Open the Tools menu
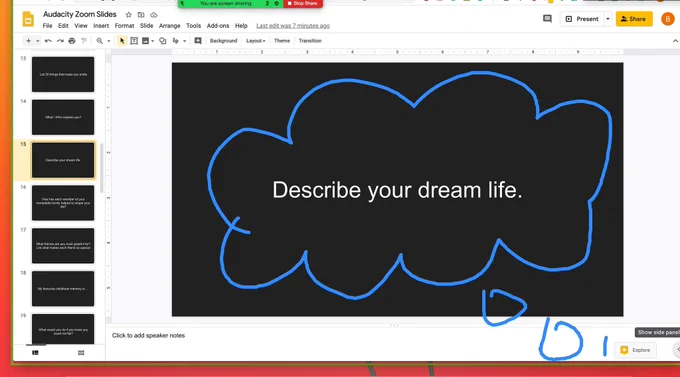680x377 pixels. pyautogui.click(x=193, y=26)
